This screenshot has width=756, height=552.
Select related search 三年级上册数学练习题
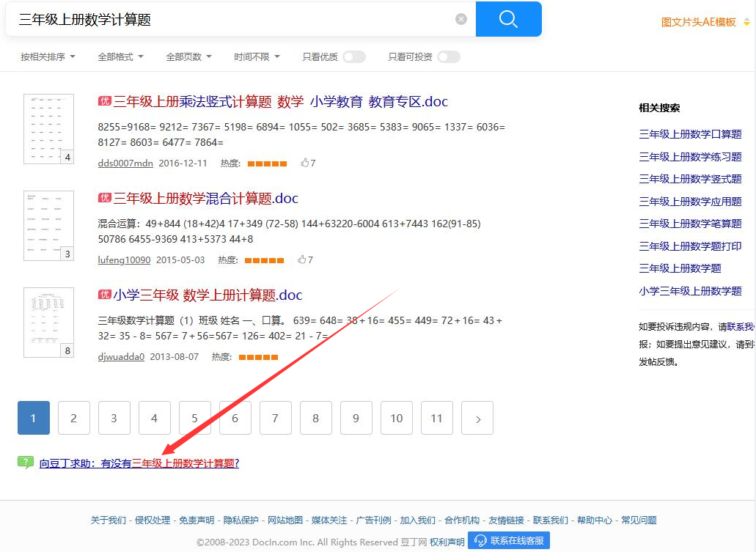tap(690, 157)
